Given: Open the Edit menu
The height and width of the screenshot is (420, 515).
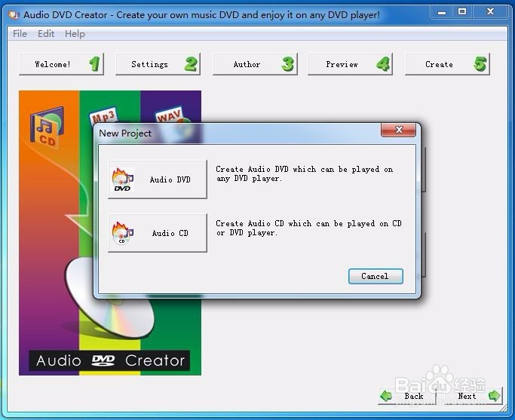Looking at the screenshot, I should point(46,33).
